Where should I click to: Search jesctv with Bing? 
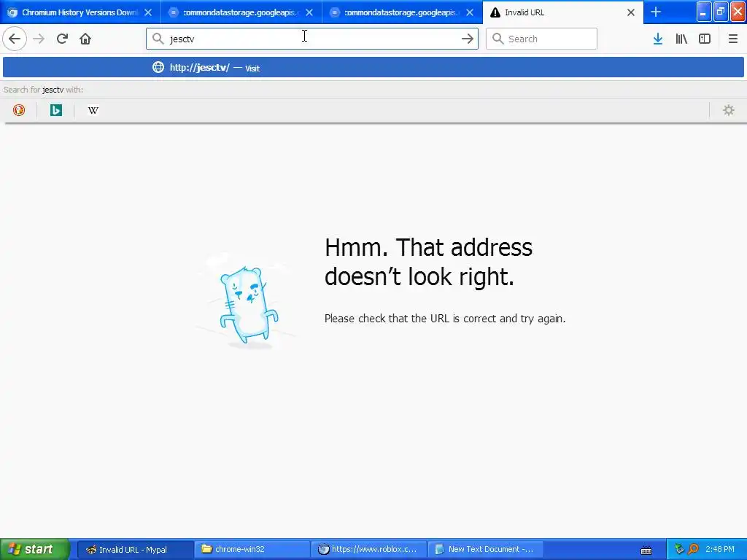pos(56,110)
